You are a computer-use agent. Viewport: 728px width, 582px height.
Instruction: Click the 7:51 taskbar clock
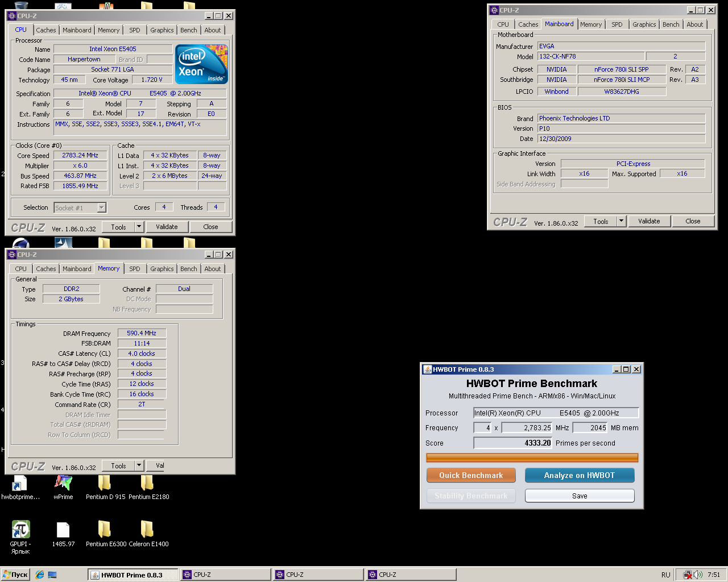[x=714, y=575]
